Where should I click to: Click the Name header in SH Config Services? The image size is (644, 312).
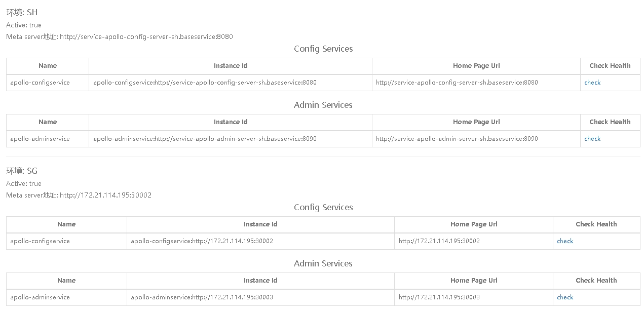pyautogui.click(x=48, y=66)
